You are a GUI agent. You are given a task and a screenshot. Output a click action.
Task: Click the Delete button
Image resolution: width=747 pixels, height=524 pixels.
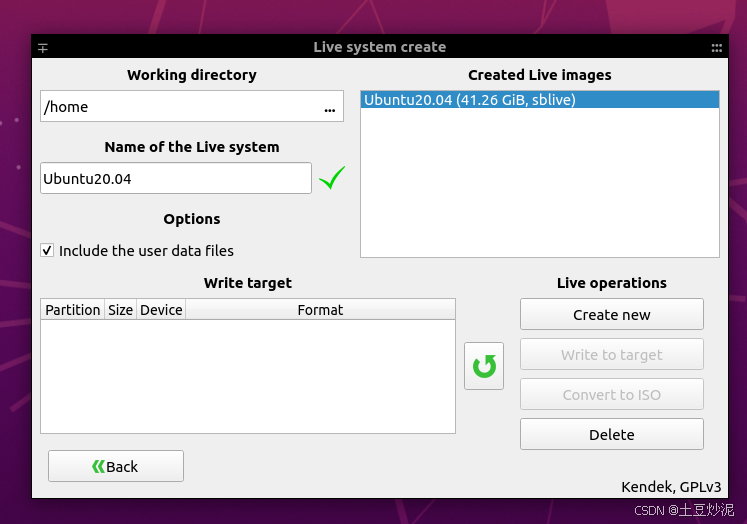pyautogui.click(x=612, y=434)
